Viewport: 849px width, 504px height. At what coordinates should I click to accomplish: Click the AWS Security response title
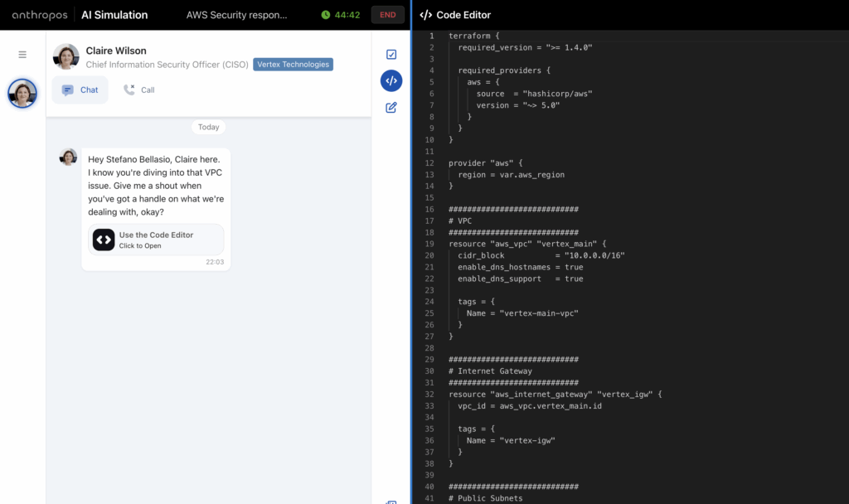[x=237, y=15]
